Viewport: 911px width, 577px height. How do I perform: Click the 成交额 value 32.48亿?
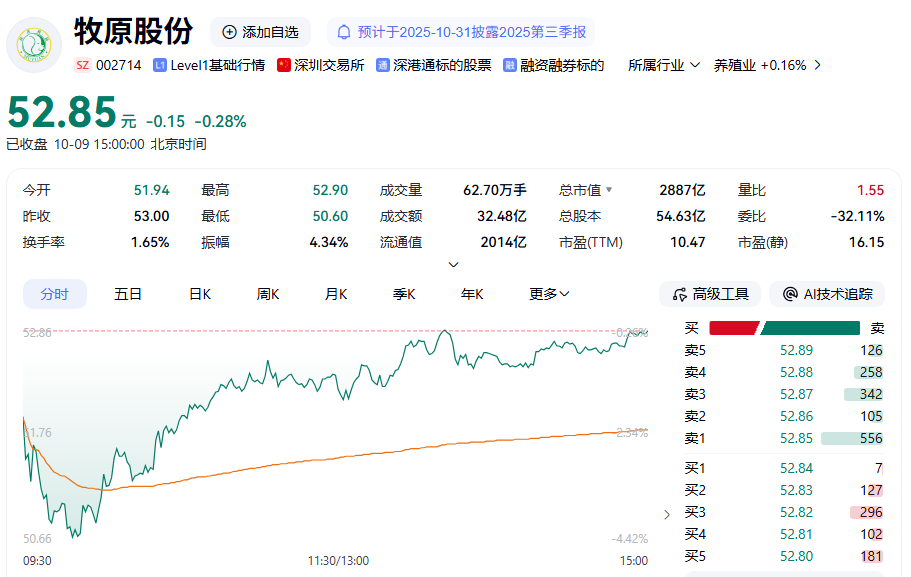(501, 216)
